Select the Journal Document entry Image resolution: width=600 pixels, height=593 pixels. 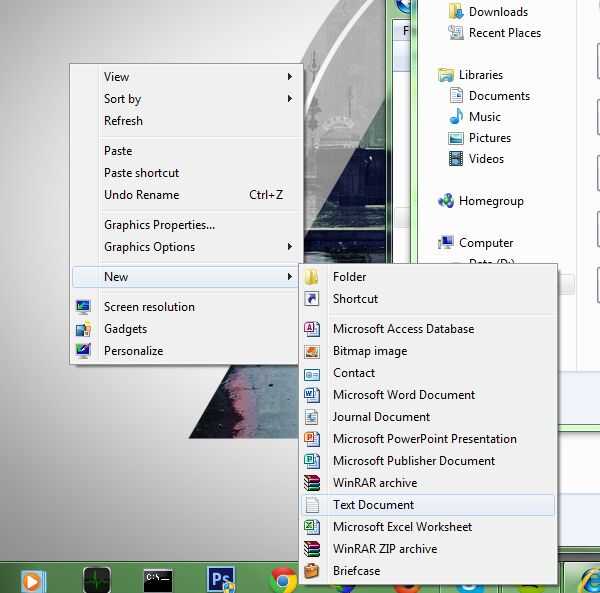[428, 417]
